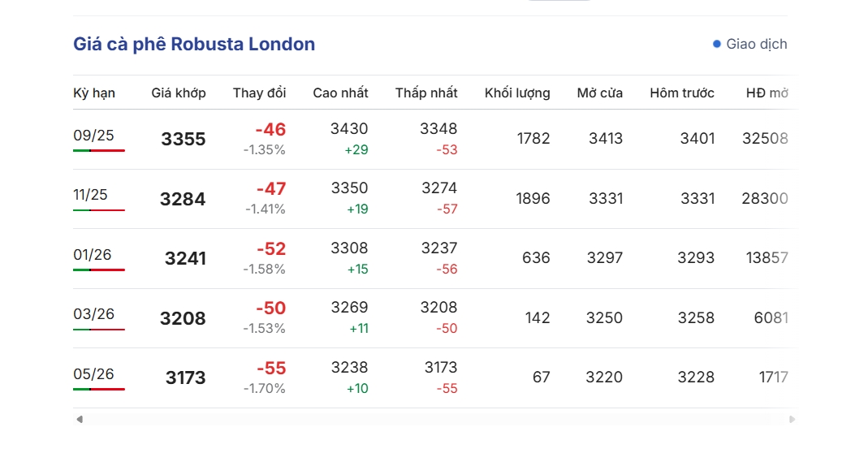Click the Thay đổi column header
This screenshot has height=453, width=868.
point(259,93)
